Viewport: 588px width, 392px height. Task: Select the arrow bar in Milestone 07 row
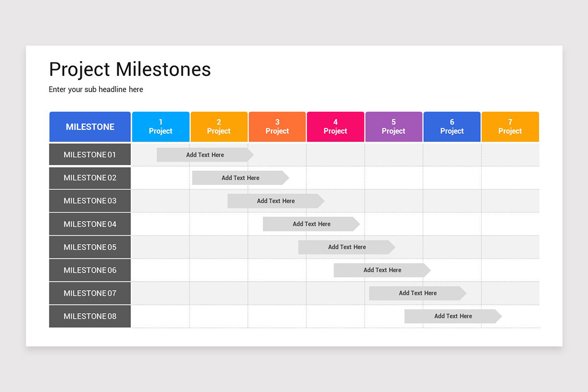(x=417, y=293)
